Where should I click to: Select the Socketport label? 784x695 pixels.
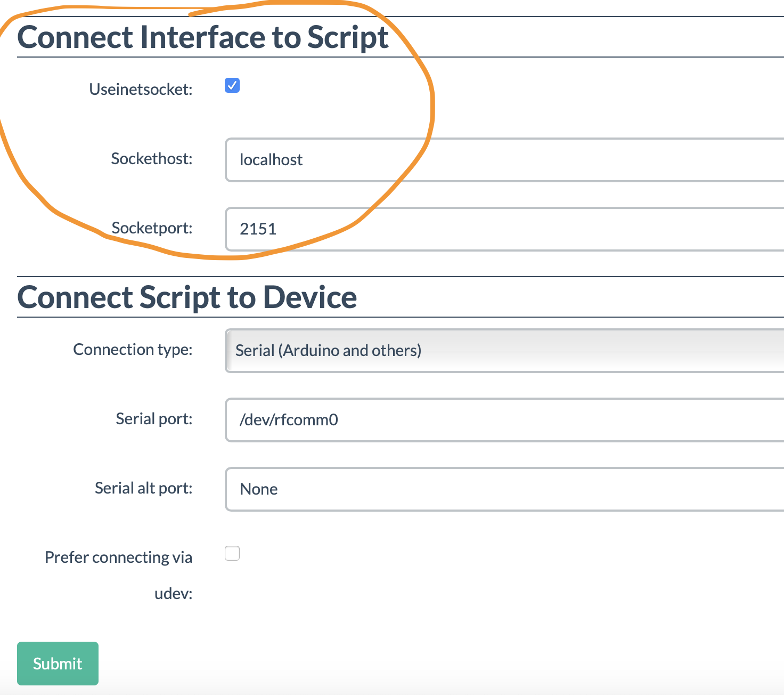click(152, 228)
